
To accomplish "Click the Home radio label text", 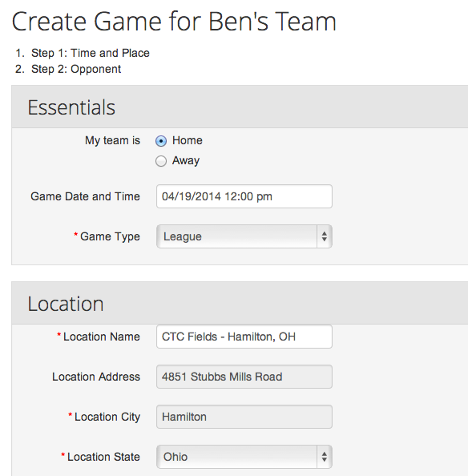I will click(188, 140).
